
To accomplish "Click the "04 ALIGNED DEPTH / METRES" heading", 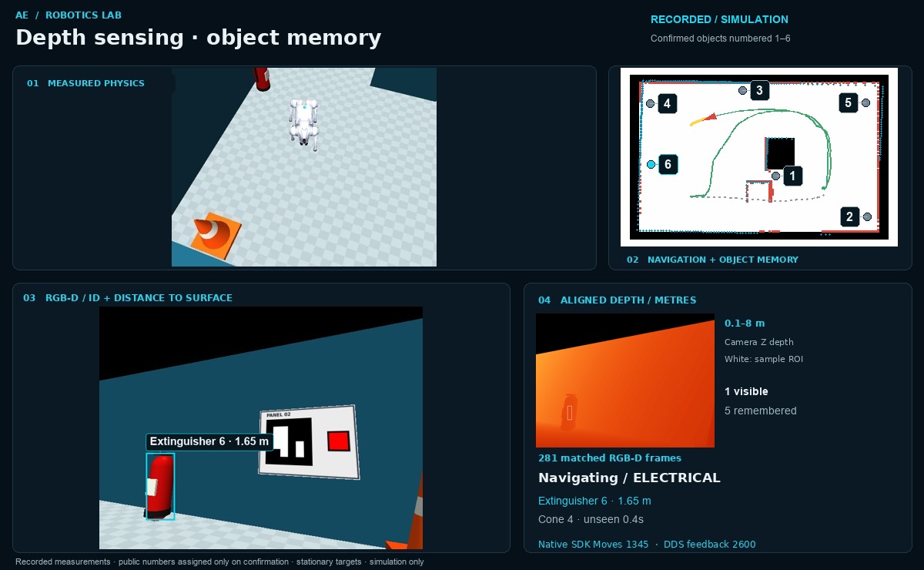I will pos(617,300).
